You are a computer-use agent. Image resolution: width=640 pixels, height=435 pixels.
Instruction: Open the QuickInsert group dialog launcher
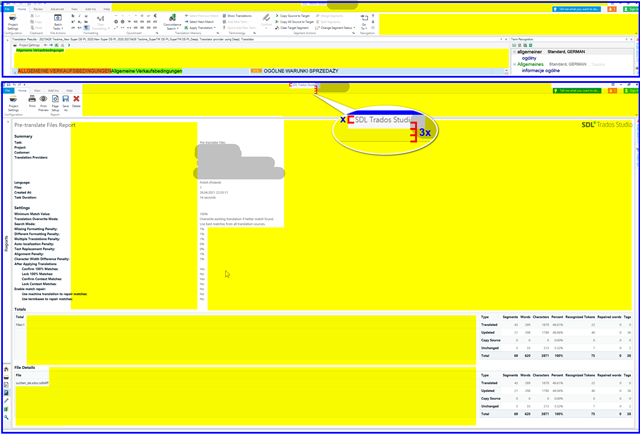coord(157,33)
